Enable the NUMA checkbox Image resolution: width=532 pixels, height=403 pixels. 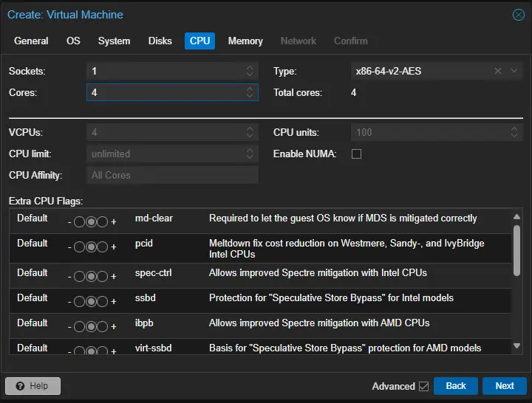356,154
